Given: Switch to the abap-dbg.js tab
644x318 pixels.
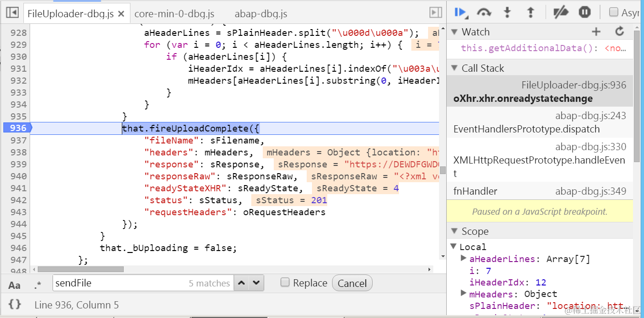Looking at the screenshot, I should (261, 14).
